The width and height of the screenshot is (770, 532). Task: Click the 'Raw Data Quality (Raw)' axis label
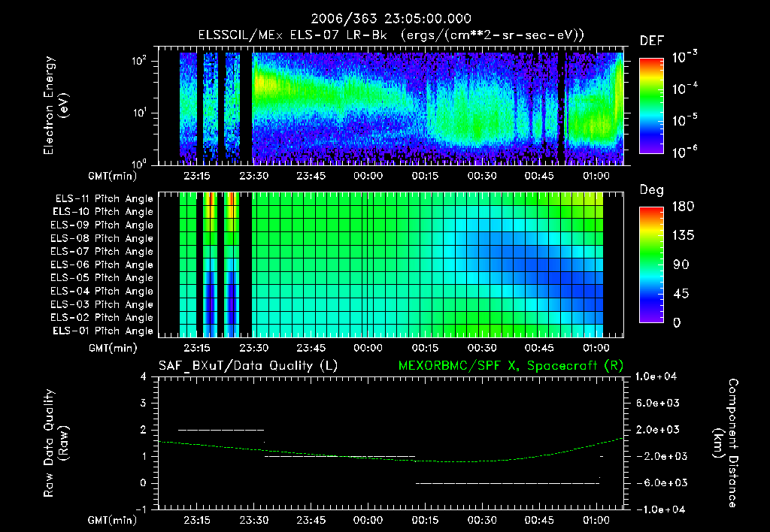56,443
